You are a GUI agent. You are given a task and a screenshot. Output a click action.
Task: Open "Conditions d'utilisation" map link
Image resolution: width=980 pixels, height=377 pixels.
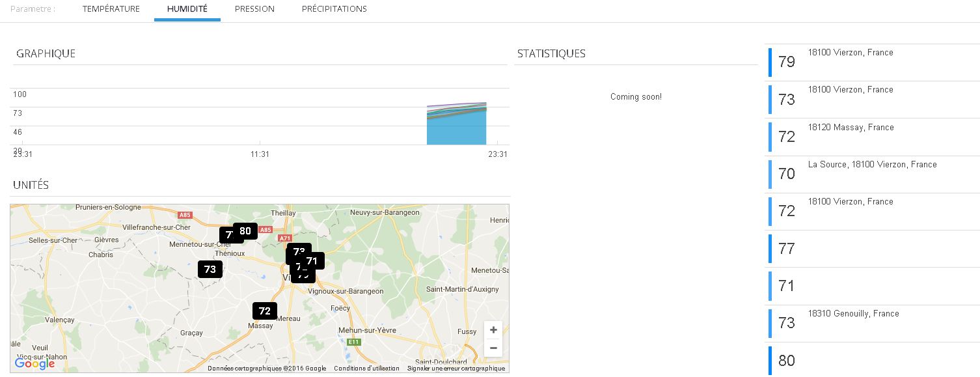pyautogui.click(x=366, y=369)
